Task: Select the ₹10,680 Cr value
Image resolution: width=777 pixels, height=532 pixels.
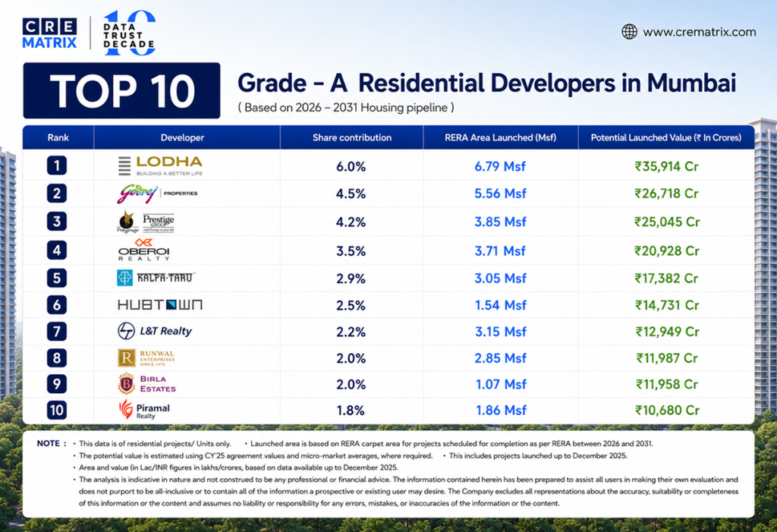Action: (x=667, y=411)
